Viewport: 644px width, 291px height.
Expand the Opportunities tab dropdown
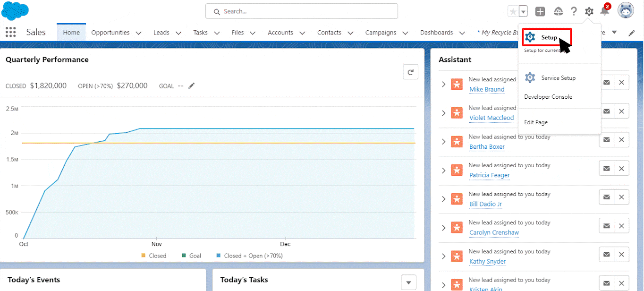[138, 33]
